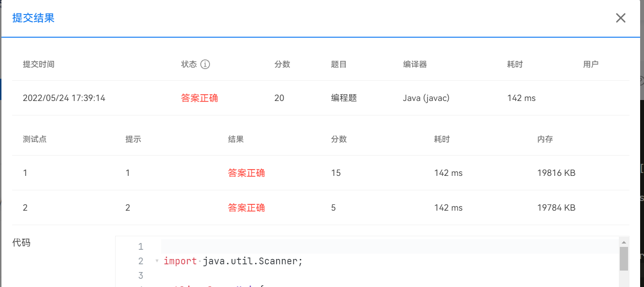Click the import java.util.Scanner code line
The height and width of the screenshot is (287, 644).
coord(233,261)
